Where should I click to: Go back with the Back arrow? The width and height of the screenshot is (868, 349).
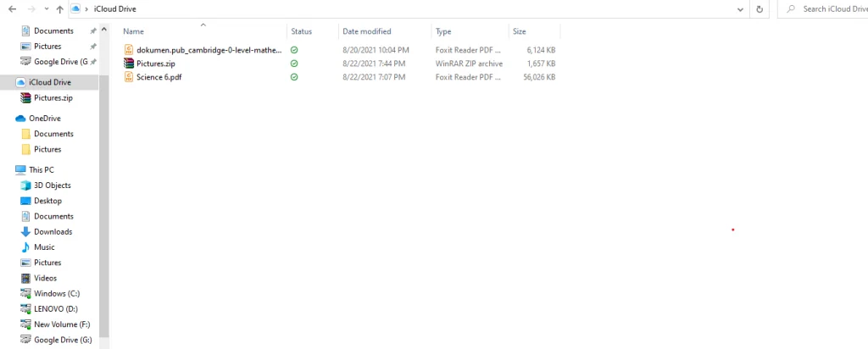13,9
